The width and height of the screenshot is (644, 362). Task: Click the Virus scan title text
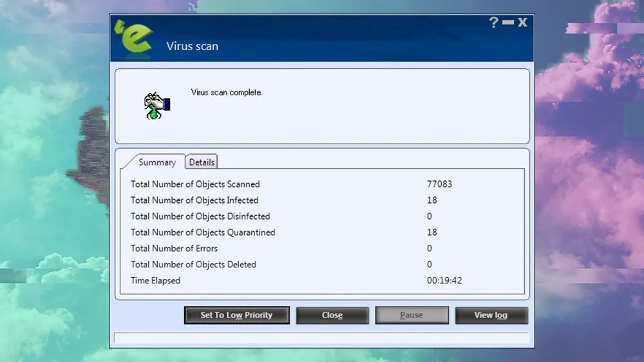pyautogui.click(x=192, y=46)
